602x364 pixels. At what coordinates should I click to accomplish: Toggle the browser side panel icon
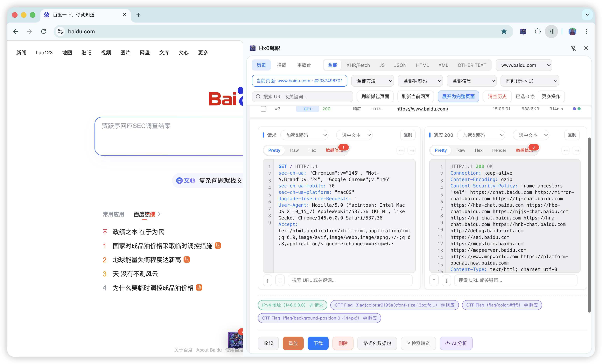click(x=551, y=31)
